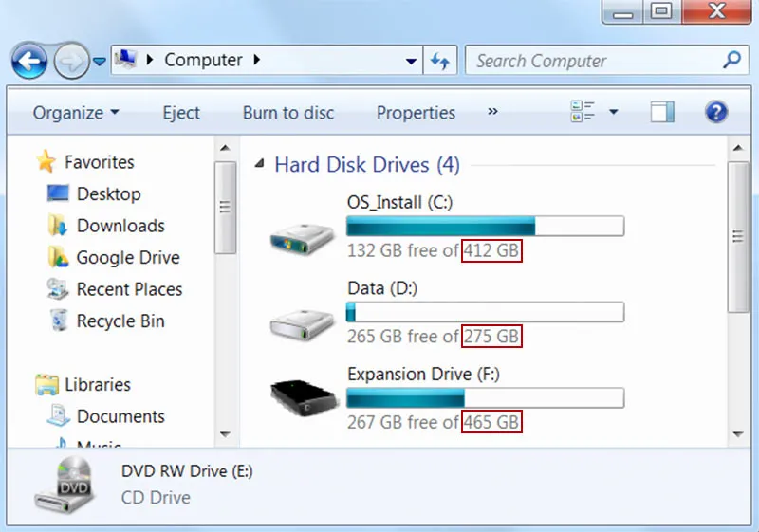Click Burn to disc in toolbar
The image size is (759, 532).
click(288, 113)
